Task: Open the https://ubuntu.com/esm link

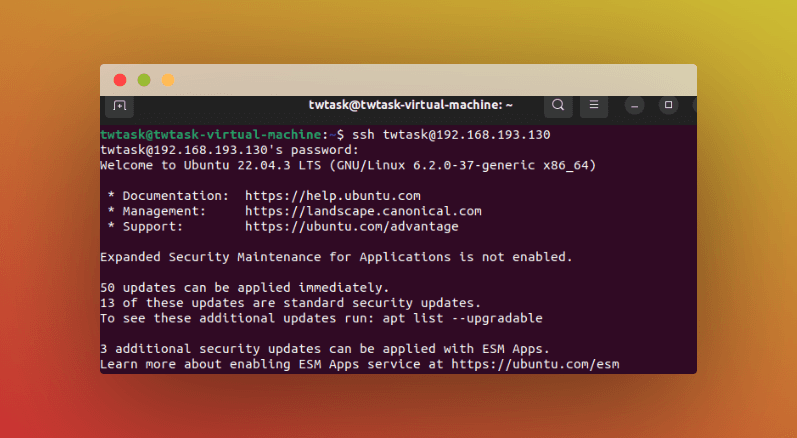Action: [x=534, y=364]
